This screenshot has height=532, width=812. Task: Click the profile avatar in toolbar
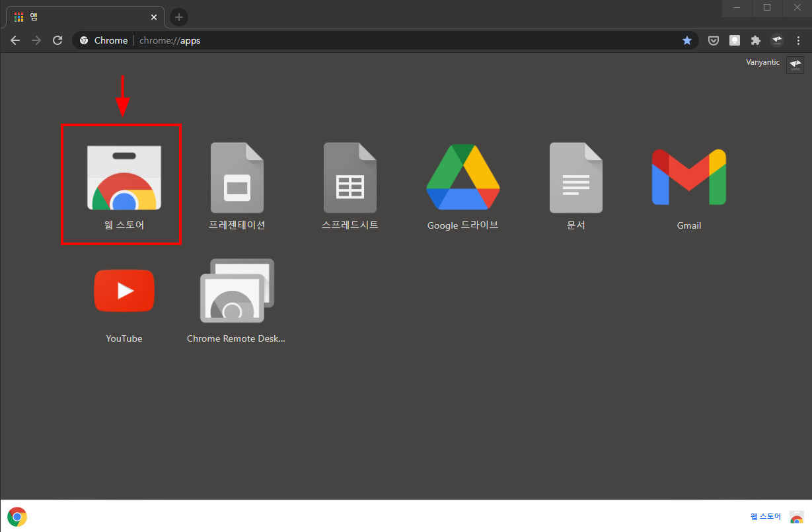tap(777, 40)
